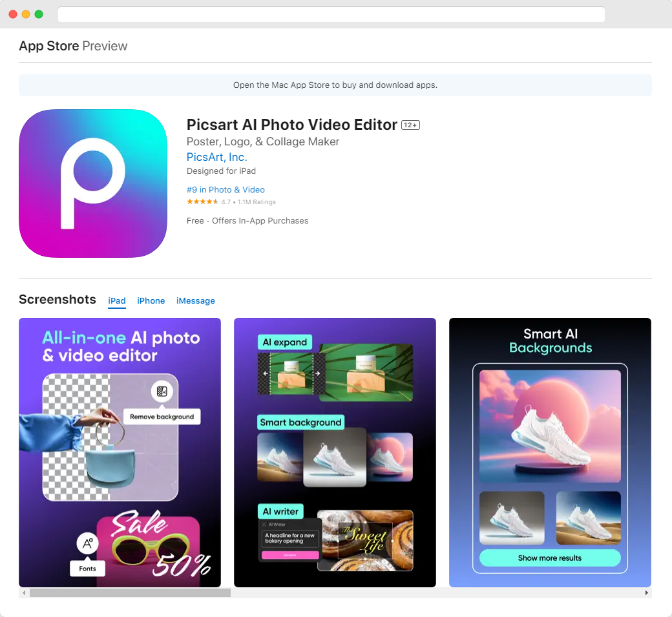Select the iPad screenshots tab
Image resolution: width=672 pixels, height=617 pixels.
point(116,301)
